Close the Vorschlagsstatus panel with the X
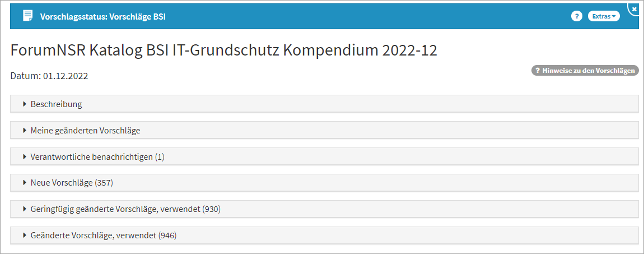Viewport: 644px width, 254px height. coord(634,9)
